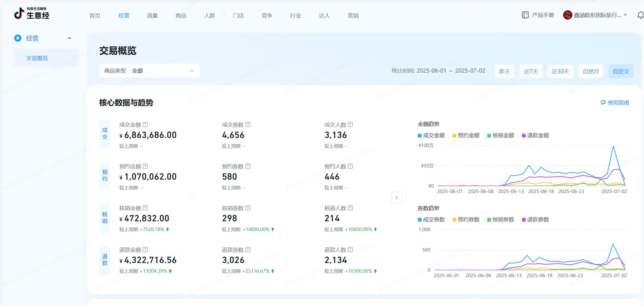Click the 成交金额 value ¥6,863,686.00
Screen dimensions: 644x306
pyautogui.click(x=148, y=135)
